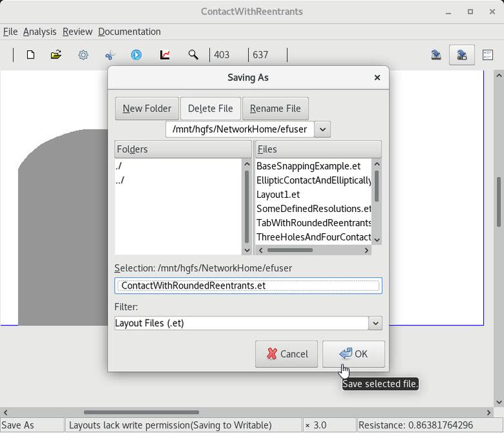Open a file with the folder icon
The width and height of the screenshot is (504, 433).
56,55
